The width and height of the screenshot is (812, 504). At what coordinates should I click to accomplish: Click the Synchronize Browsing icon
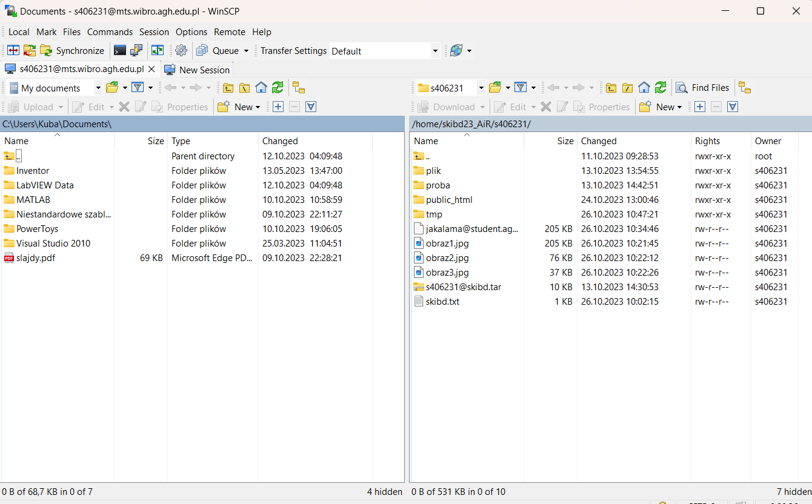[x=158, y=51]
